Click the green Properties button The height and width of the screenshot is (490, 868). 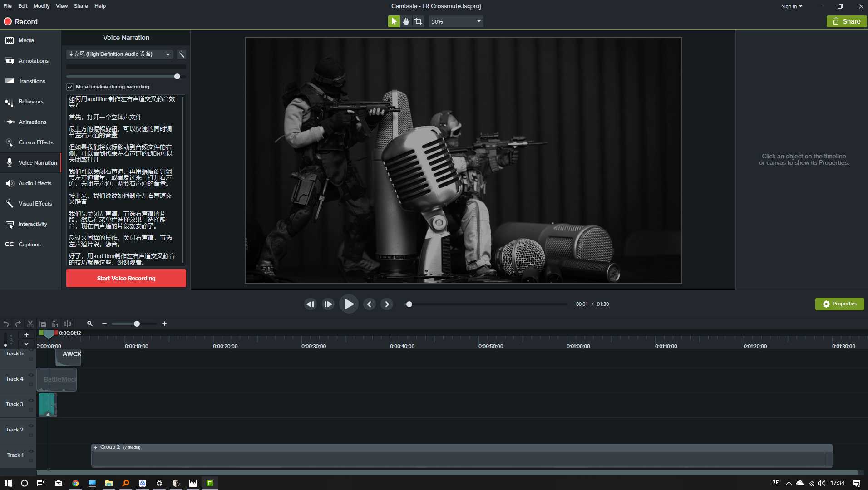pyautogui.click(x=839, y=304)
